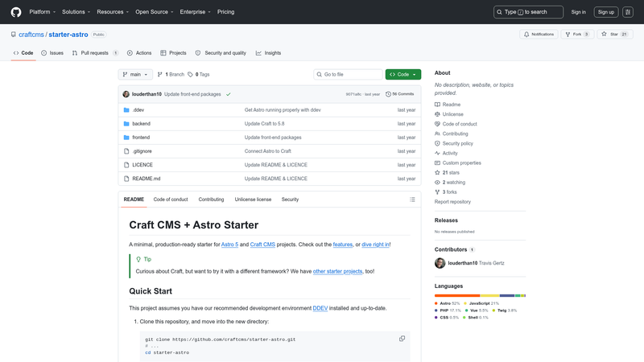644x362 pixels.
Task: Open Code of conduct in About
Action: pyautogui.click(x=456, y=124)
